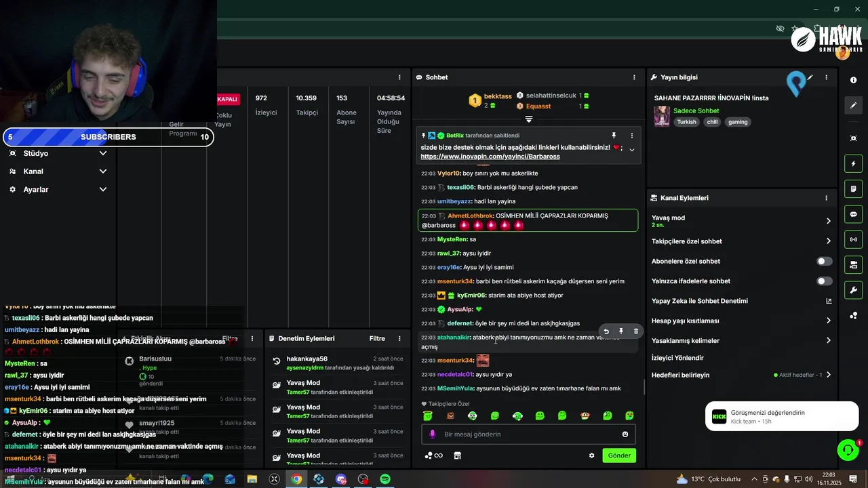Open the inovapin.com pinned link
This screenshot has height=488, width=868.
click(x=490, y=157)
